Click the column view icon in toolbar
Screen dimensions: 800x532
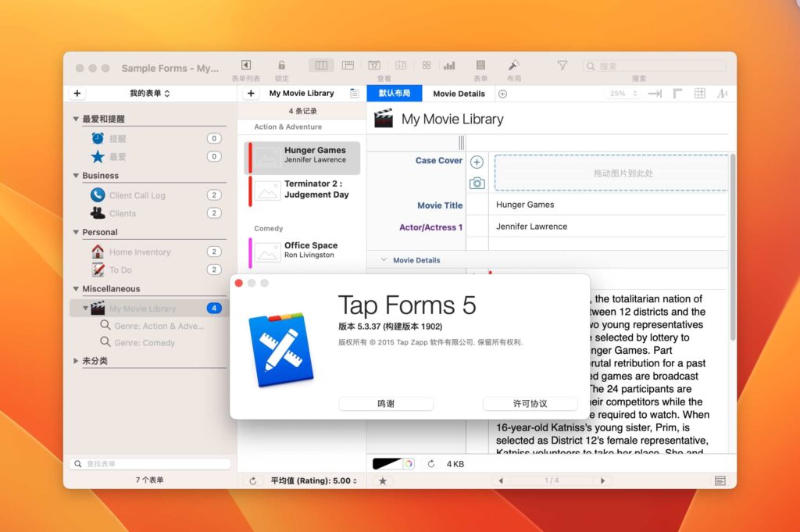pyautogui.click(x=323, y=65)
